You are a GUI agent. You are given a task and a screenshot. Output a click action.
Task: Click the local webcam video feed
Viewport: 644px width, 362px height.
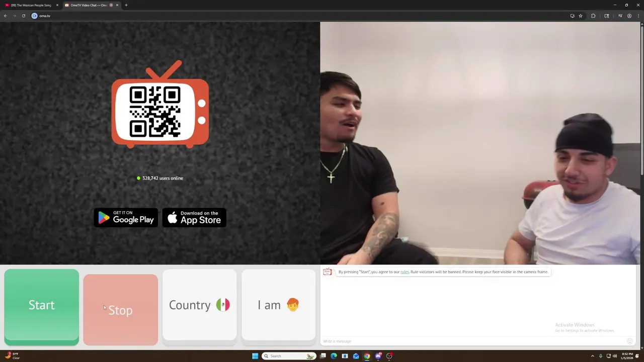[x=479, y=143]
